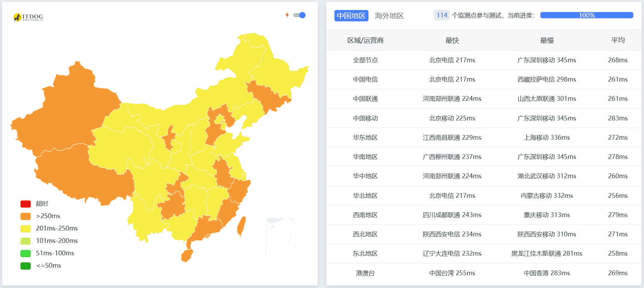Toggle the fast mode switch above the map
Viewport: 644px width, 288px height.
tap(299, 15)
